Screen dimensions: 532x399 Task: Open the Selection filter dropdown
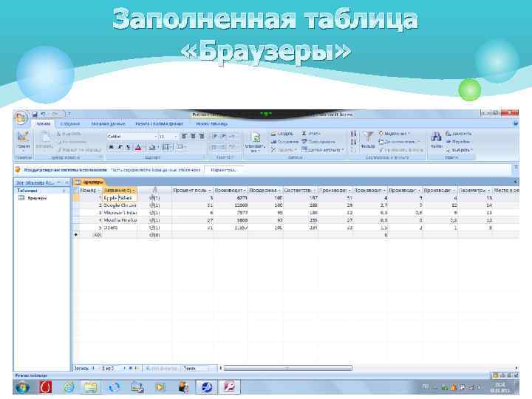point(394,134)
